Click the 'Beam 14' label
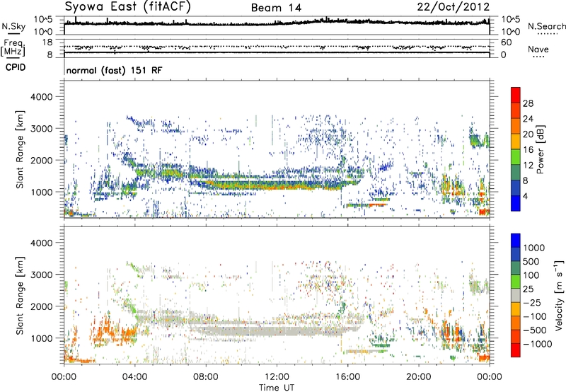566x392 pixels. pyautogui.click(x=276, y=8)
